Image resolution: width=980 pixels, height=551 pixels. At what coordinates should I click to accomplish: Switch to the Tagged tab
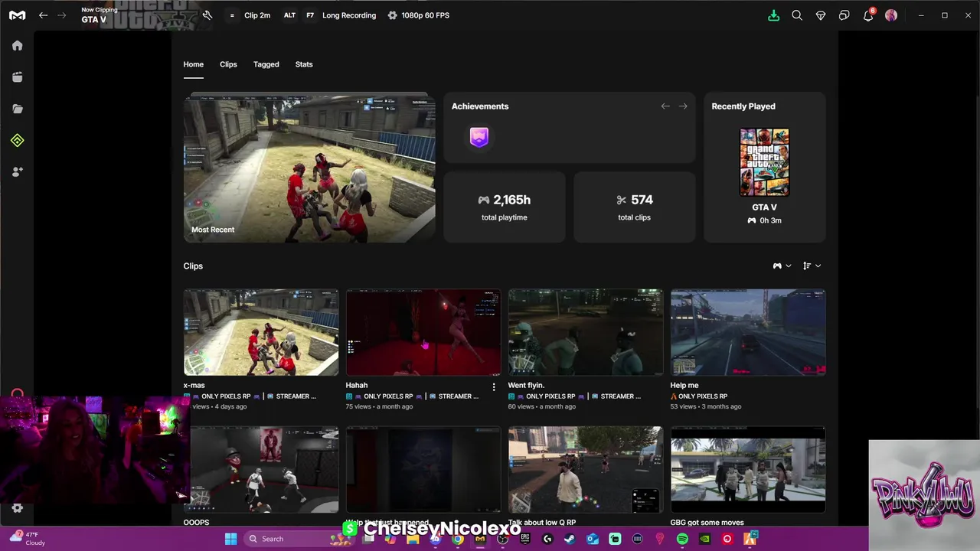[266, 64]
